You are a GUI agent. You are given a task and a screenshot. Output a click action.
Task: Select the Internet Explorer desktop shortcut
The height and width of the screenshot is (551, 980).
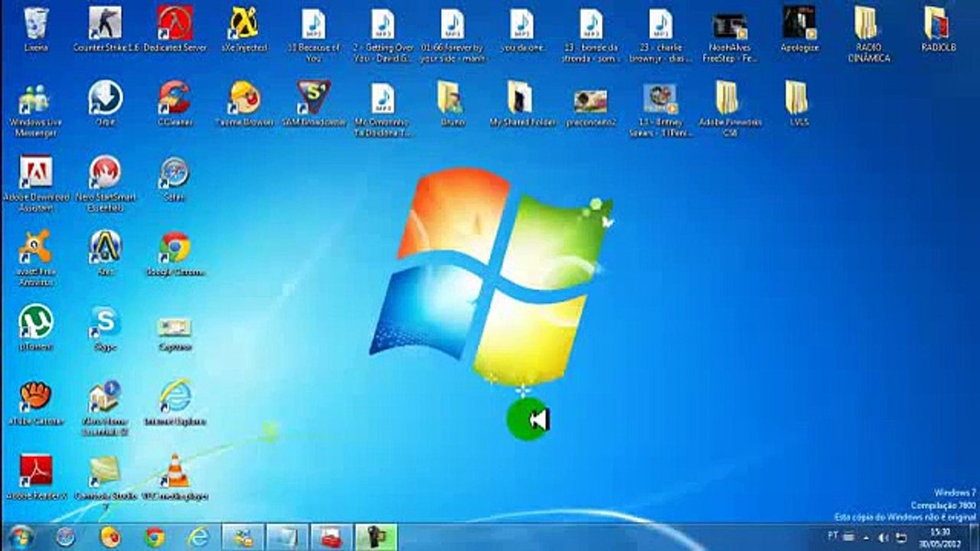pos(175,403)
